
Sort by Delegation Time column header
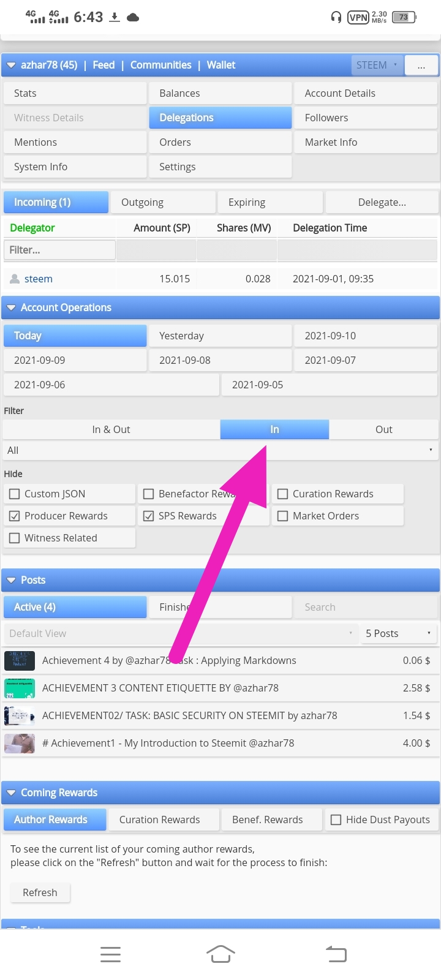pos(330,228)
